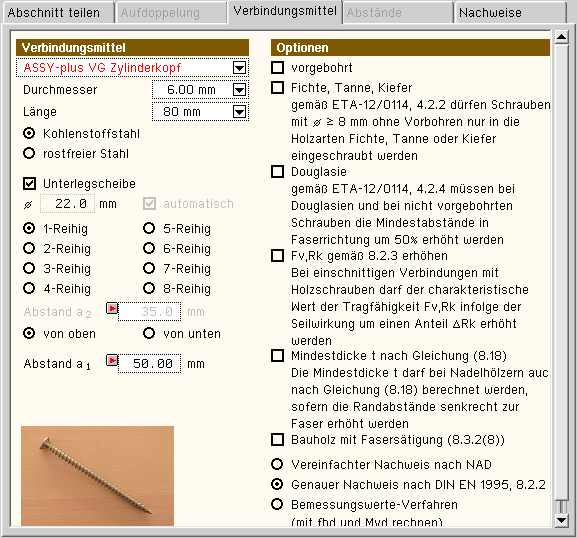The height and width of the screenshot is (538, 577).
Task: Select rostfreier Stahl radio button
Action: point(29,153)
